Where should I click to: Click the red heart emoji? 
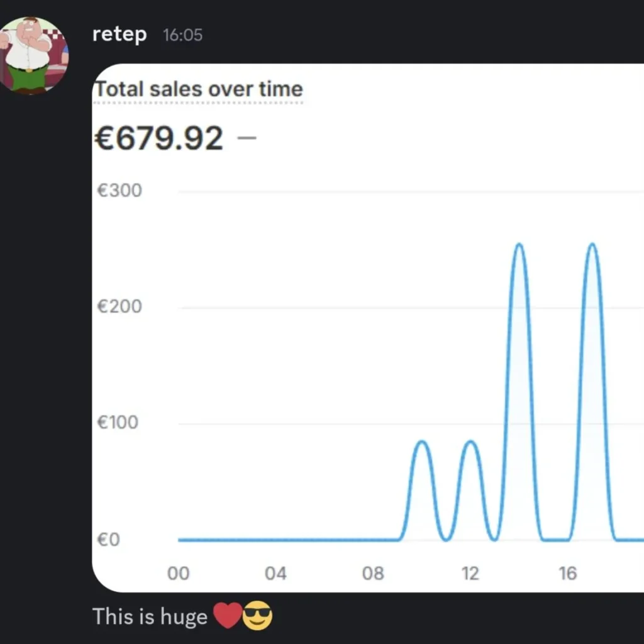coord(227,616)
